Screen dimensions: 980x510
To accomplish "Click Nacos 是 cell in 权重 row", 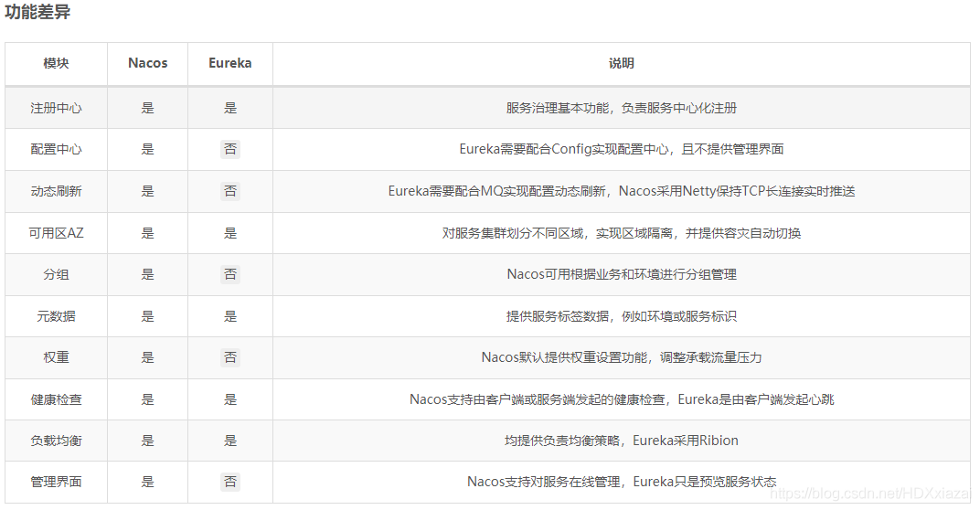I will tap(147, 357).
